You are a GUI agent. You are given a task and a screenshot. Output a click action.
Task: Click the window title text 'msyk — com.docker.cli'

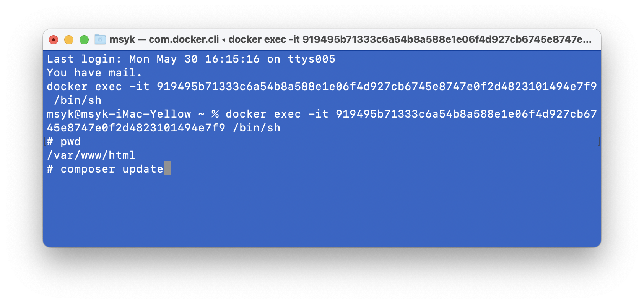coord(164,39)
